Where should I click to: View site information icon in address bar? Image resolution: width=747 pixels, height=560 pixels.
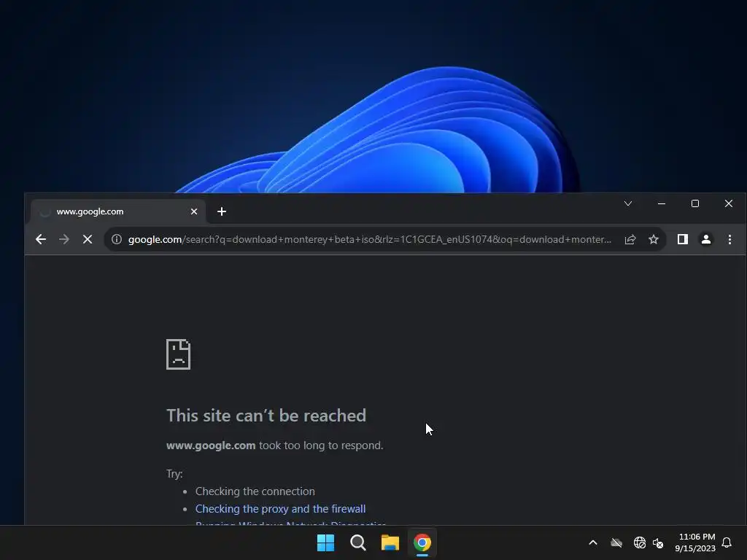click(x=116, y=239)
